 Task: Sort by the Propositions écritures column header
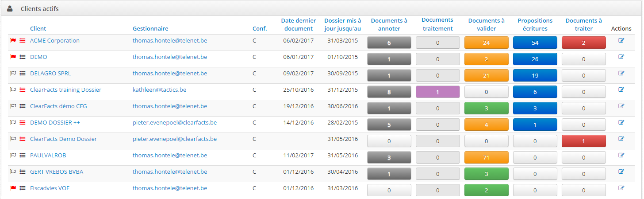click(x=535, y=24)
